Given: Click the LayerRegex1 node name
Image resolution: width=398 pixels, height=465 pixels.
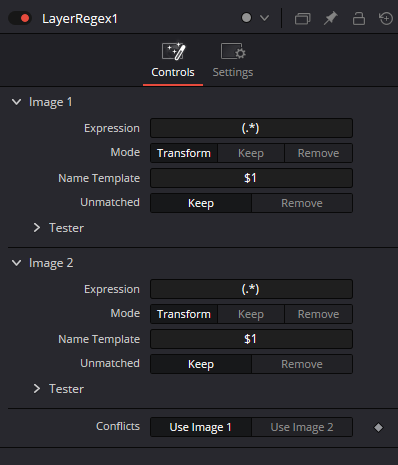Looking at the screenshot, I should pyautogui.click(x=80, y=19).
